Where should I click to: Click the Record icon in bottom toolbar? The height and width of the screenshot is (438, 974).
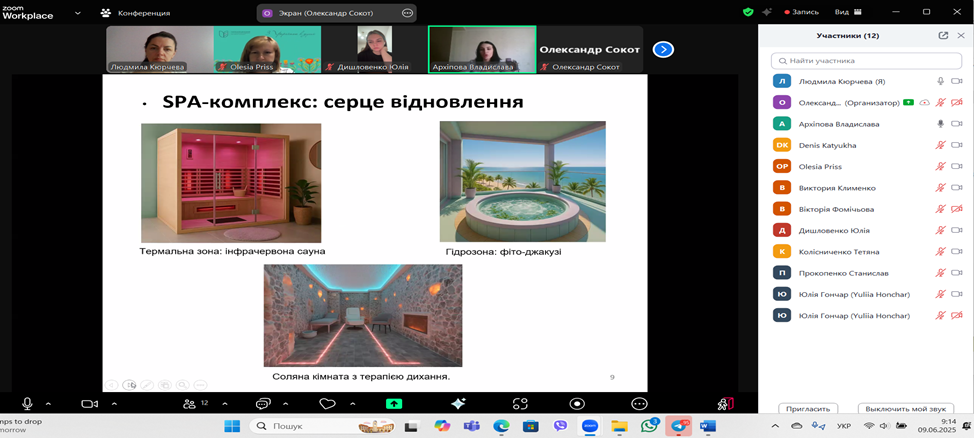(577, 404)
